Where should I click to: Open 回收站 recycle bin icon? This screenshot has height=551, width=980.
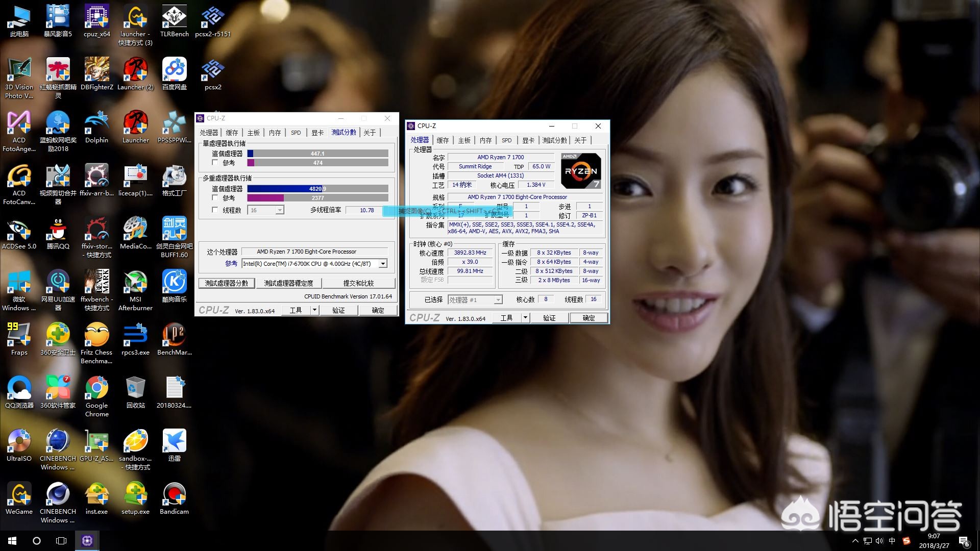(x=136, y=392)
